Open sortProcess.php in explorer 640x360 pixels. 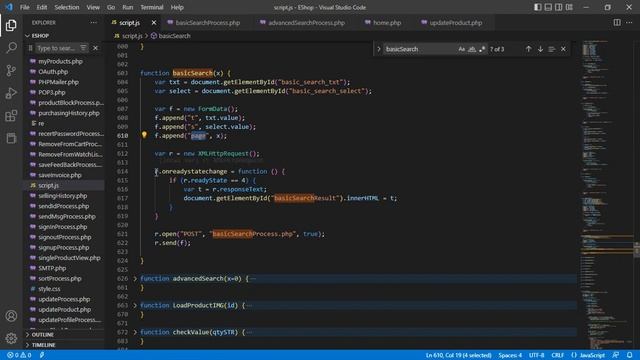pos(60,278)
